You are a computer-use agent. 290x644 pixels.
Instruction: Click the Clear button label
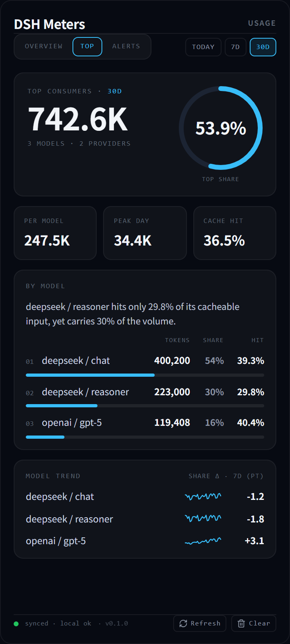259,623
